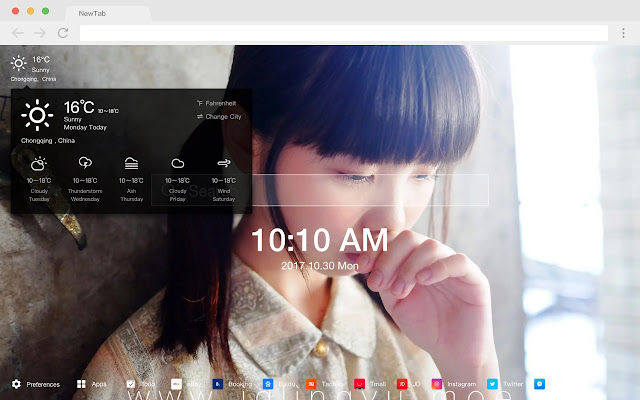
Task: Click the 'Thunderstorm' forecast label
Action: tap(85, 191)
